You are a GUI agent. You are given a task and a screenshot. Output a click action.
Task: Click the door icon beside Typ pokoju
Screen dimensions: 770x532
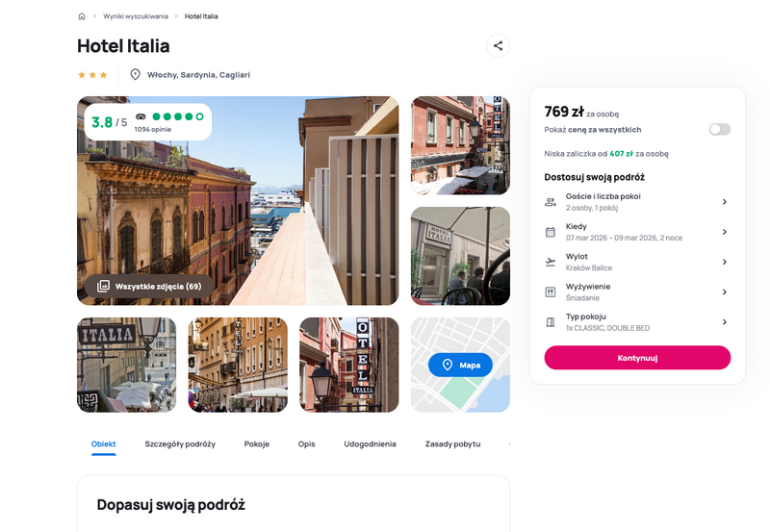coord(550,322)
